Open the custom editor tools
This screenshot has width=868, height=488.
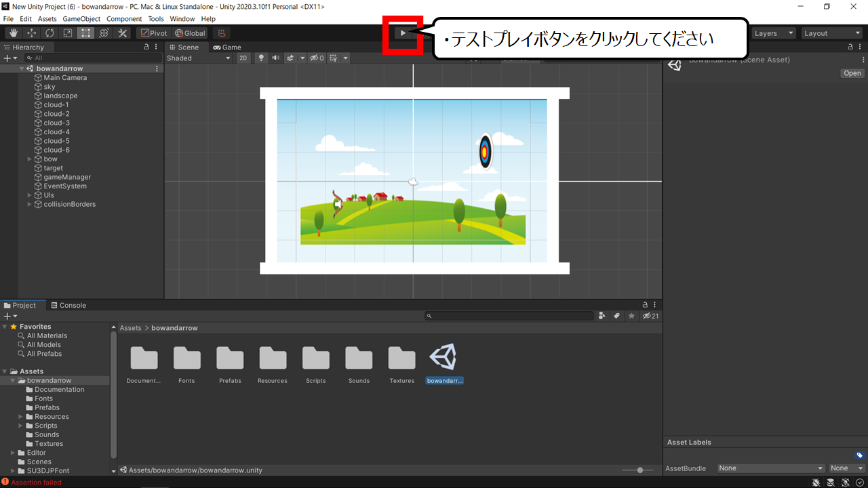(122, 33)
